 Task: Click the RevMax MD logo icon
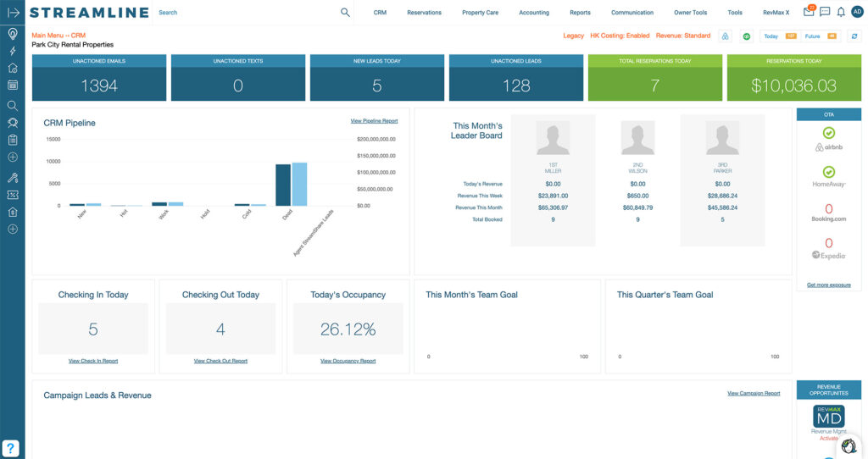tap(829, 417)
